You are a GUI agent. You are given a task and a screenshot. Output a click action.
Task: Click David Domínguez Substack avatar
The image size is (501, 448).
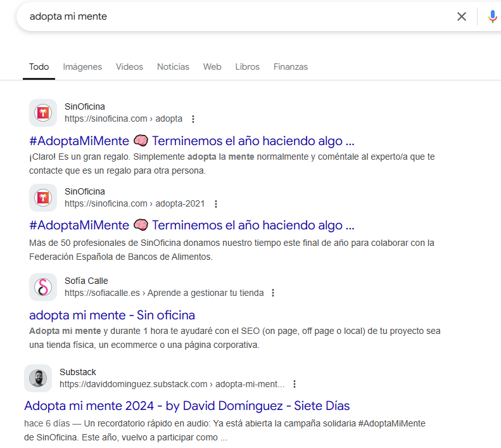(x=38, y=378)
